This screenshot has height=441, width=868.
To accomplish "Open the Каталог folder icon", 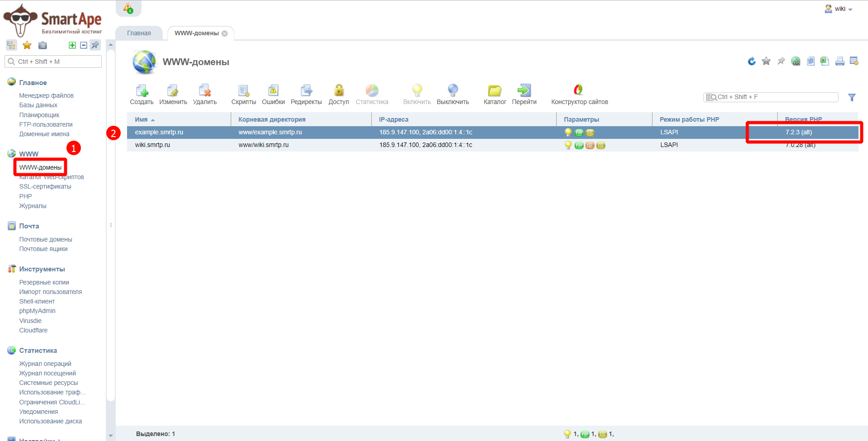I will [495, 91].
